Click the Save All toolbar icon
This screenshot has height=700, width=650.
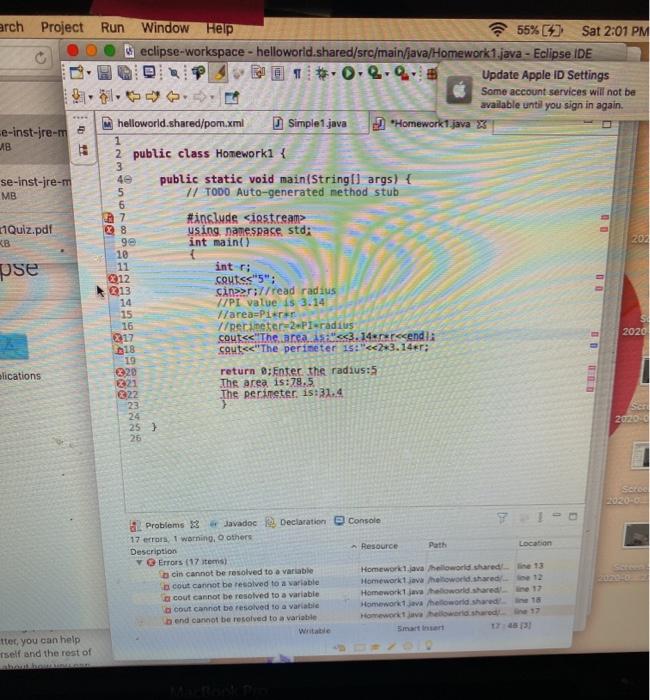[125, 73]
